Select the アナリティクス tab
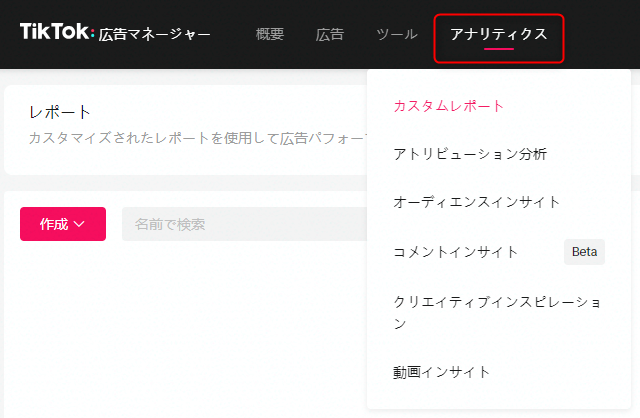640x418 pixels. pos(498,34)
